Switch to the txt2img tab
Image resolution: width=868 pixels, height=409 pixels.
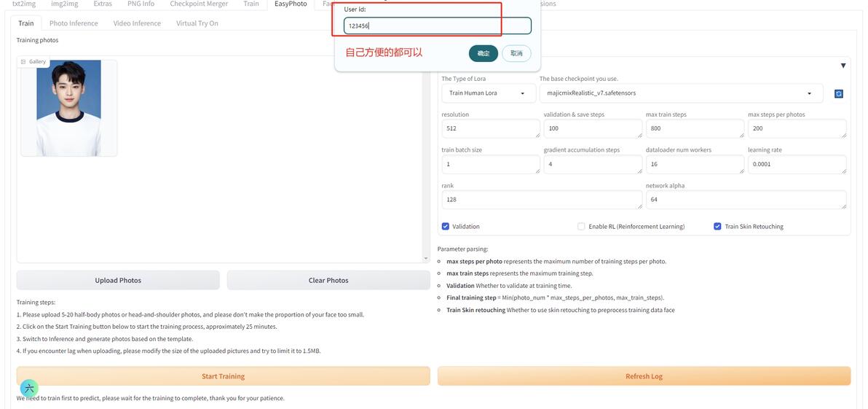coord(24,4)
